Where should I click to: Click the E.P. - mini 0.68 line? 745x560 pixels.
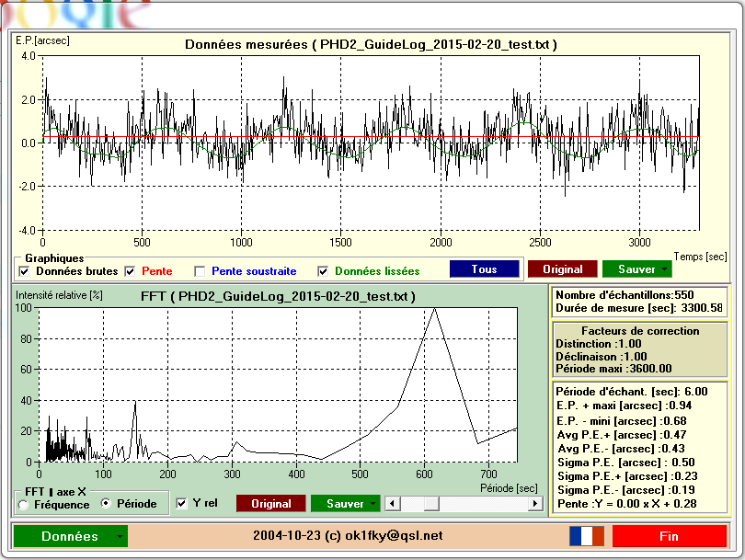(x=622, y=421)
